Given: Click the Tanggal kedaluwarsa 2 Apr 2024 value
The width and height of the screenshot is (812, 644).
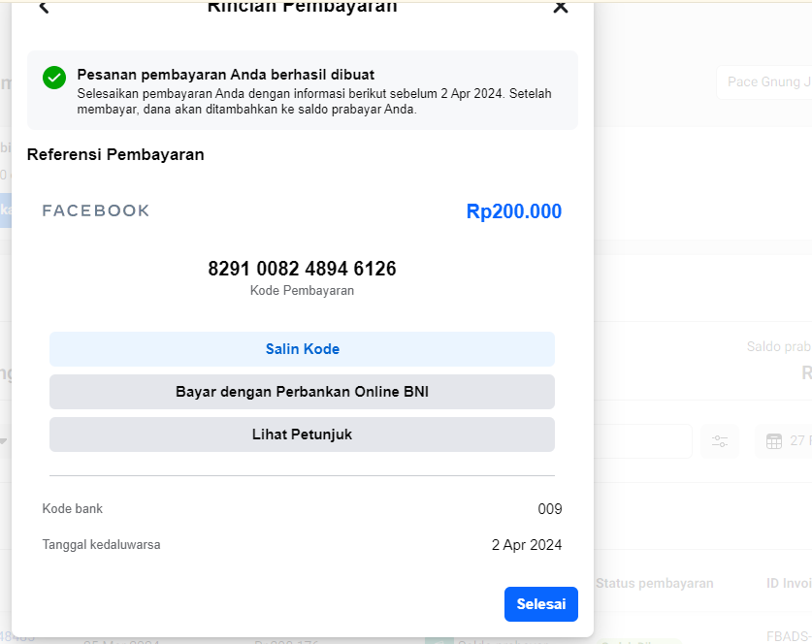Looking at the screenshot, I should (x=526, y=545).
